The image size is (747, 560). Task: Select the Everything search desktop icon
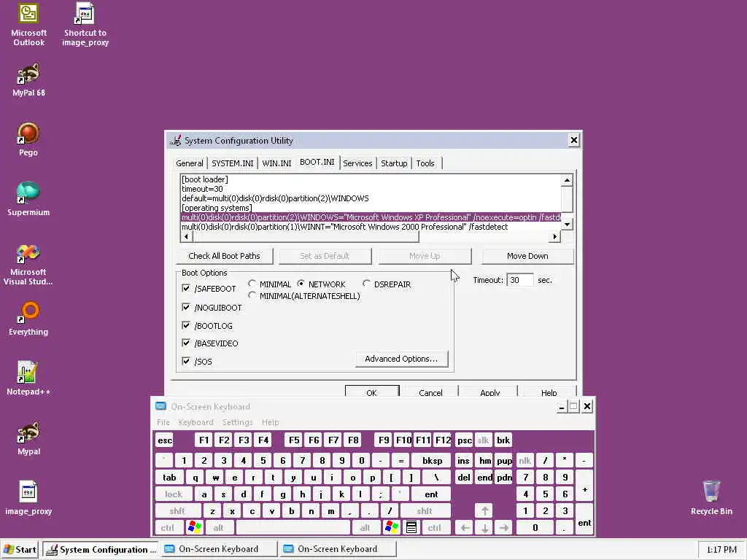[28, 319]
